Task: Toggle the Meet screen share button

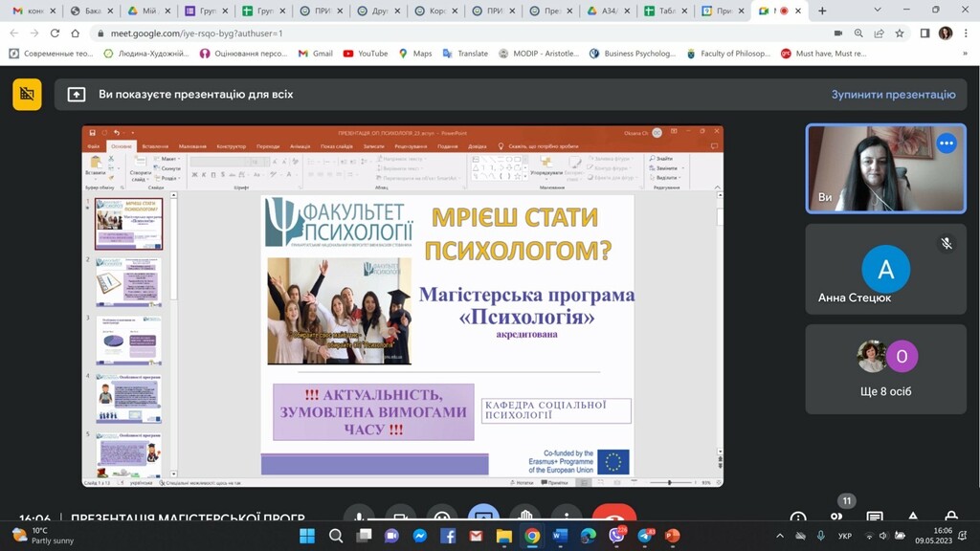Action: [483, 517]
